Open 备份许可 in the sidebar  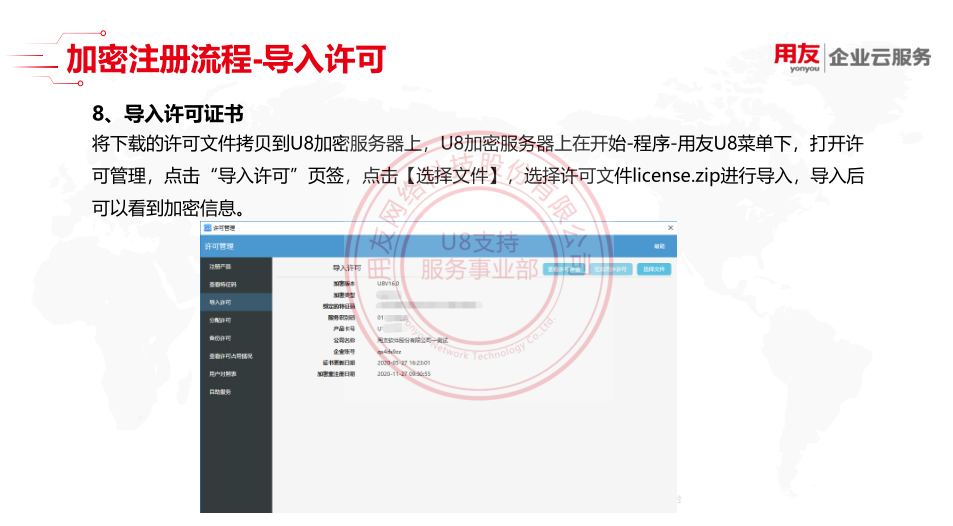[x=236, y=338]
